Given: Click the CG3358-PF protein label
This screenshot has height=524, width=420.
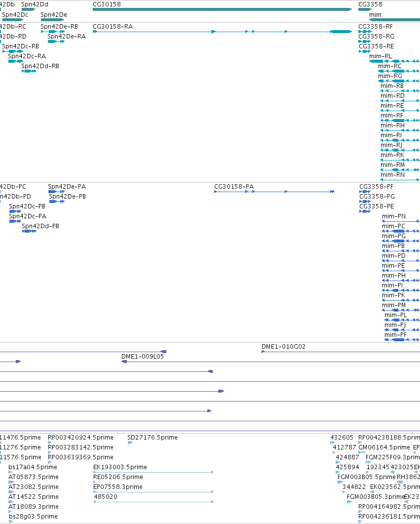Looking at the screenshot, I should point(376,187).
